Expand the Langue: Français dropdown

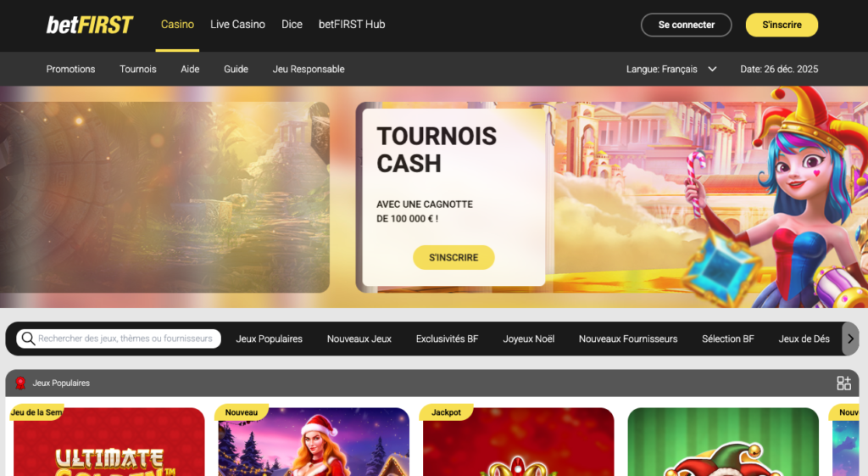(671, 70)
